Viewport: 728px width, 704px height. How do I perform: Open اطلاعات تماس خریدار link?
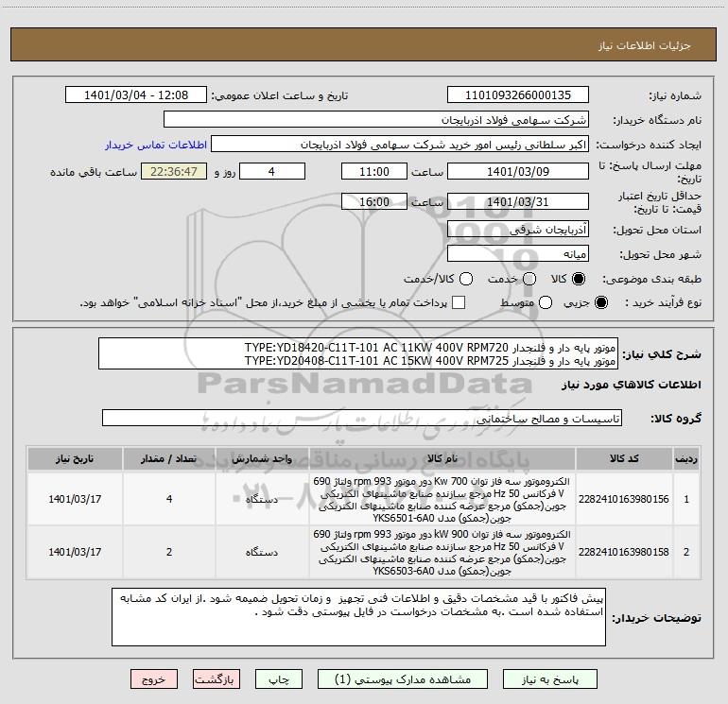click(156, 145)
